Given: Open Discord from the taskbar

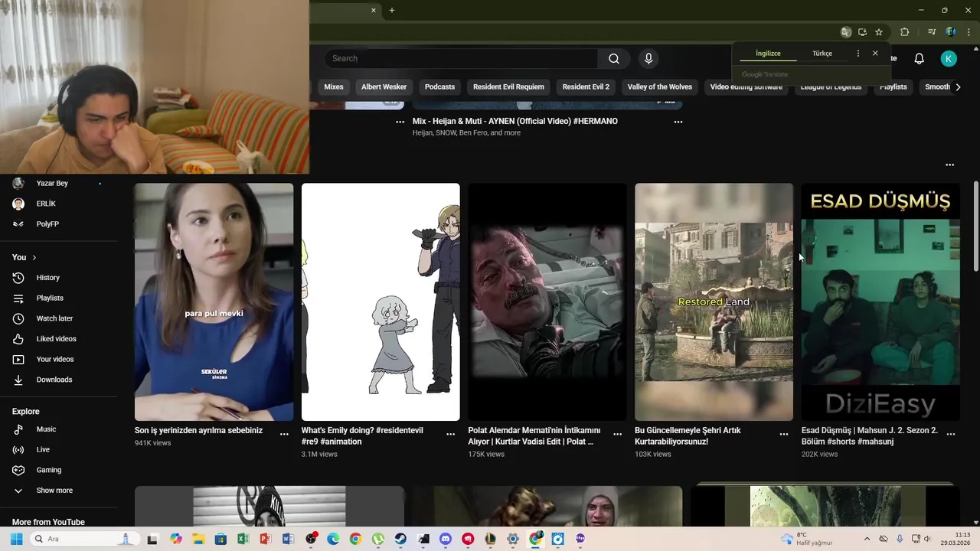Looking at the screenshot, I should click(446, 539).
